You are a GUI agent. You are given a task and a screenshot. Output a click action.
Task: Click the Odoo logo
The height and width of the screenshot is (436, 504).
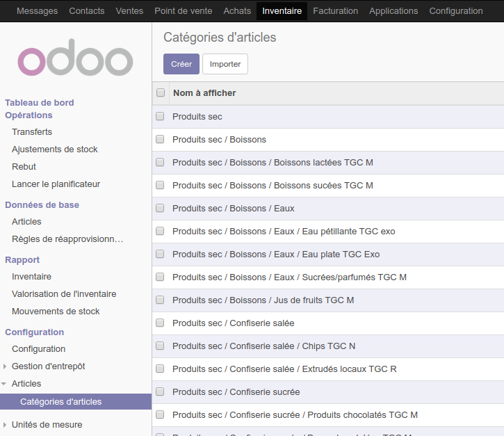(x=75, y=61)
